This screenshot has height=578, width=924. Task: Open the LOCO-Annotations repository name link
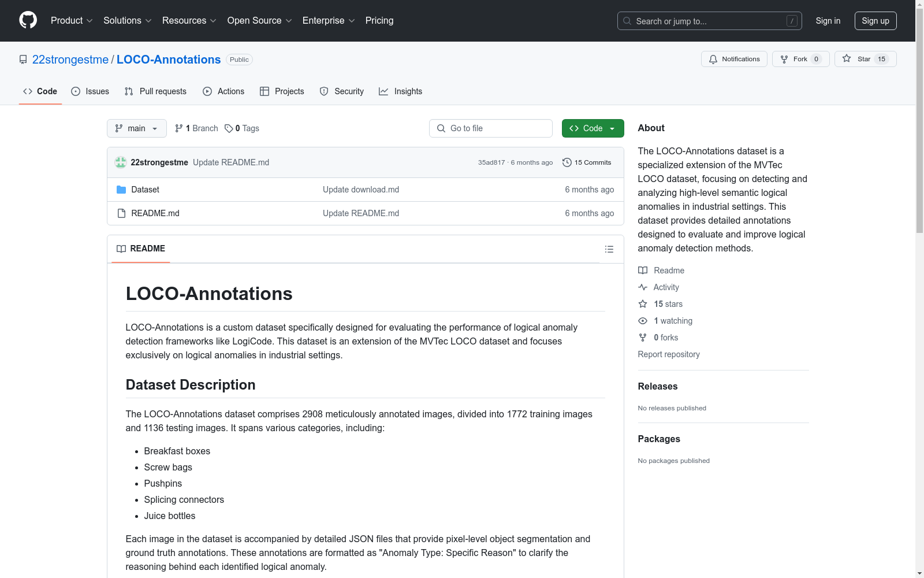[x=169, y=60]
